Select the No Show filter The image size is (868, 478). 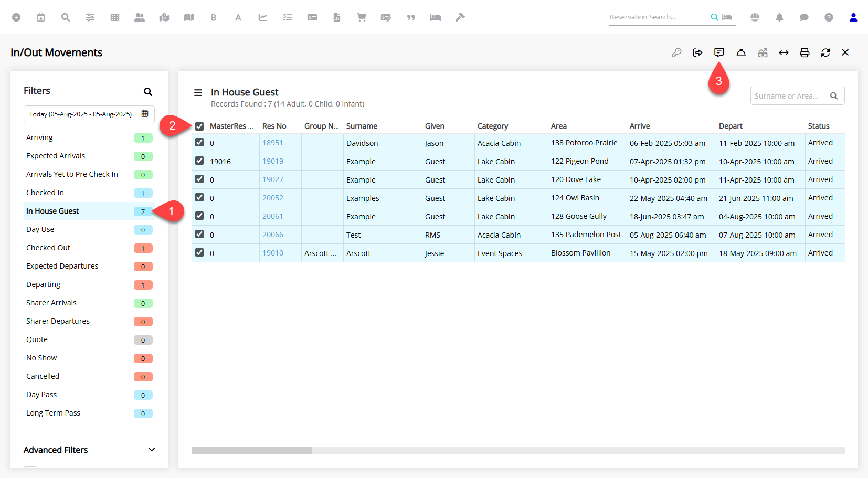point(89,358)
